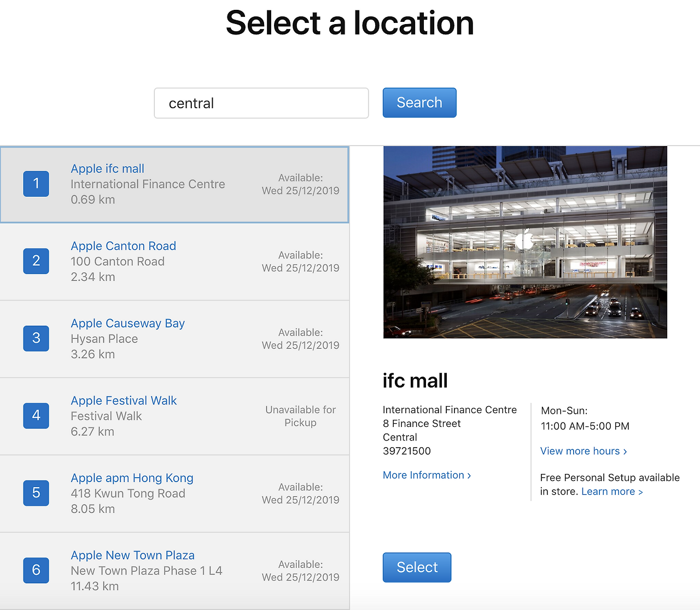Click the 'Select a location' heading
Viewport: 700px width, 610px height.
point(350,24)
